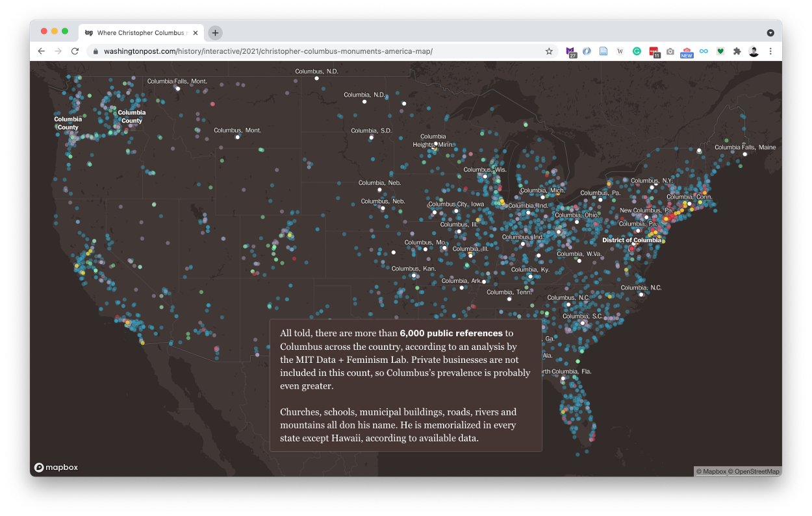
Task: Expand the tab search dropdown arrow
Action: 770,32
